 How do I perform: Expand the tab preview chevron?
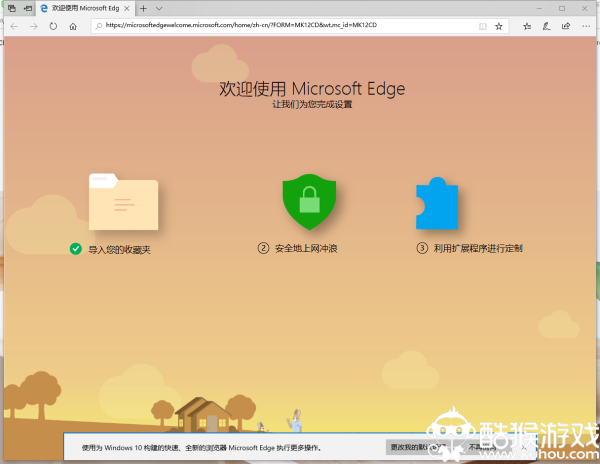pos(159,8)
